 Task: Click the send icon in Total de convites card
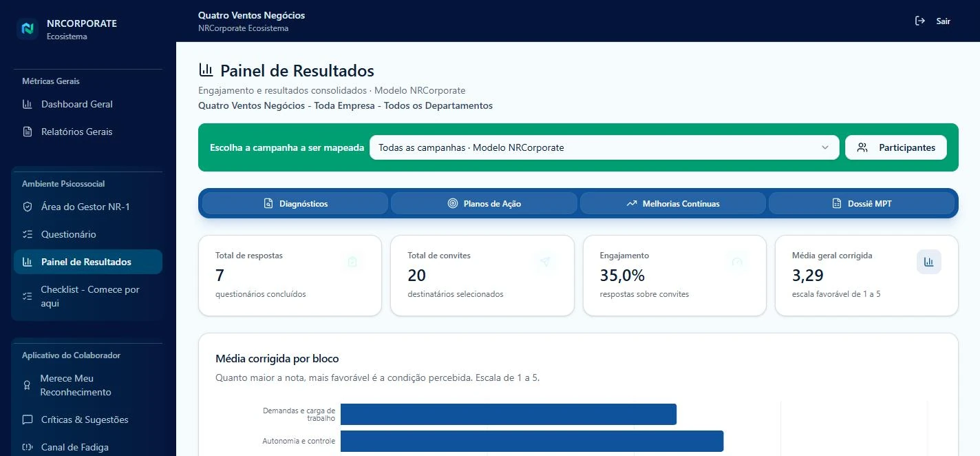click(545, 262)
